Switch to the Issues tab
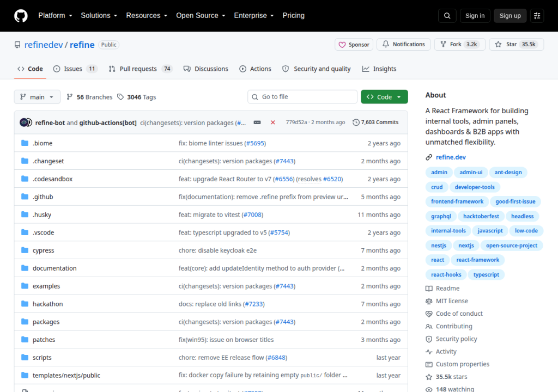 pyautogui.click(x=75, y=69)
